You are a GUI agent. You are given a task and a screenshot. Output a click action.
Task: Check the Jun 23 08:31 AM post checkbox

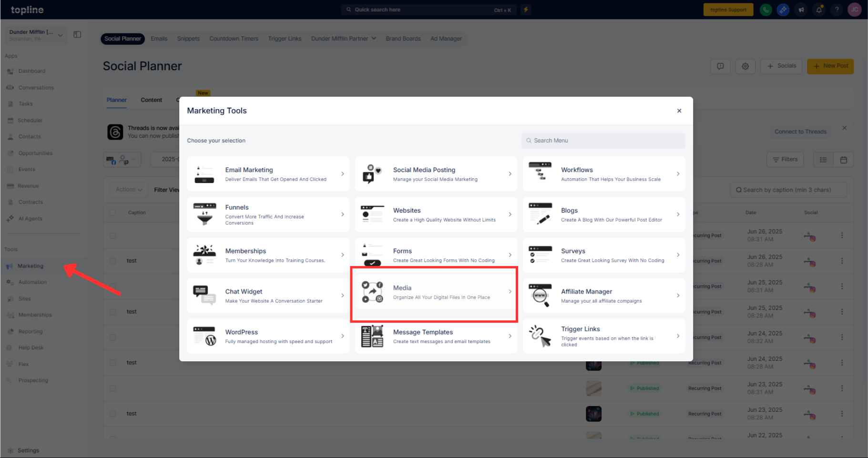[x=112, y=388]
